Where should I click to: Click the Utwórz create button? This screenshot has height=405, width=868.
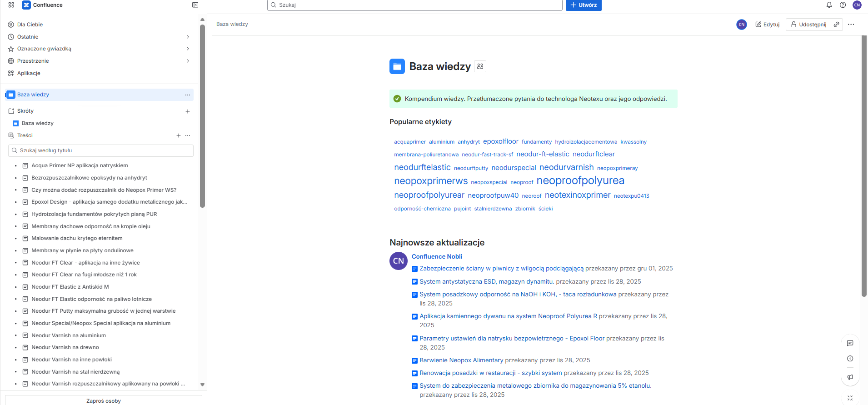pos(584,5)
